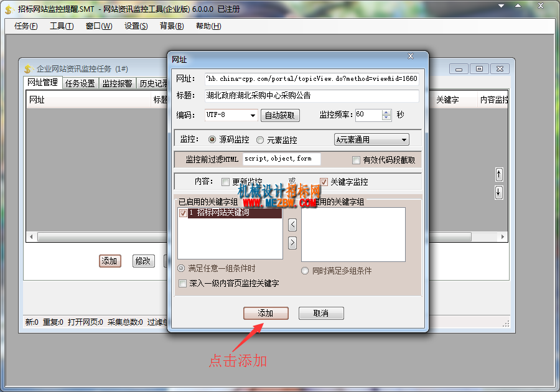This screenshot has height=392, width=560.
Task: Close the 企业网站资讯监控任务 window
Action: pos(500,69)
